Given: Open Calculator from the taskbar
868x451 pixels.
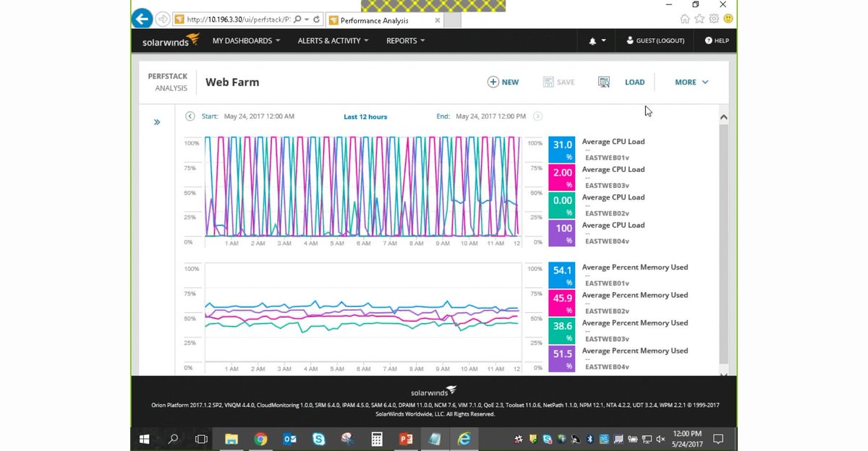Looking at the screenshot, I should pyautogui.click(x=376, y=439).
